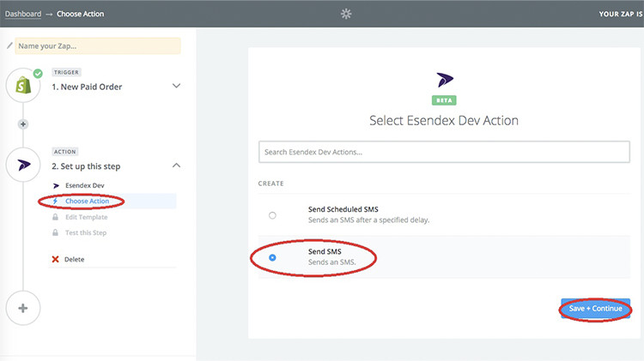Click the Zapier logo in header

[346, 14]
